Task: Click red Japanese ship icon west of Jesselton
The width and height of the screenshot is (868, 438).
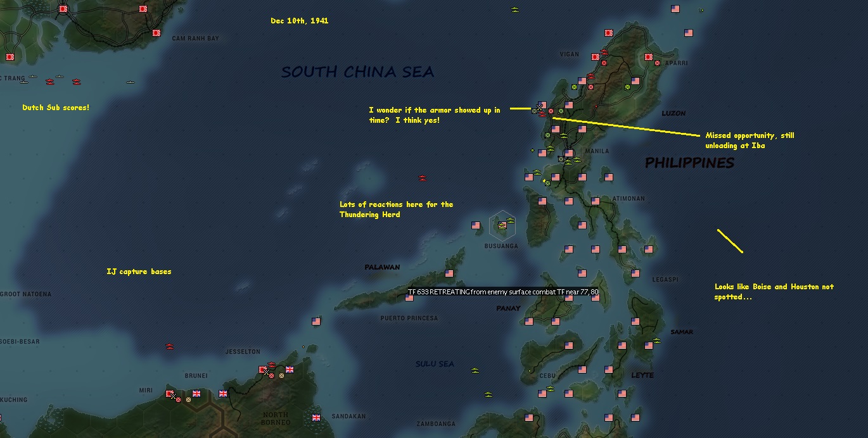Action: [169, 346]
